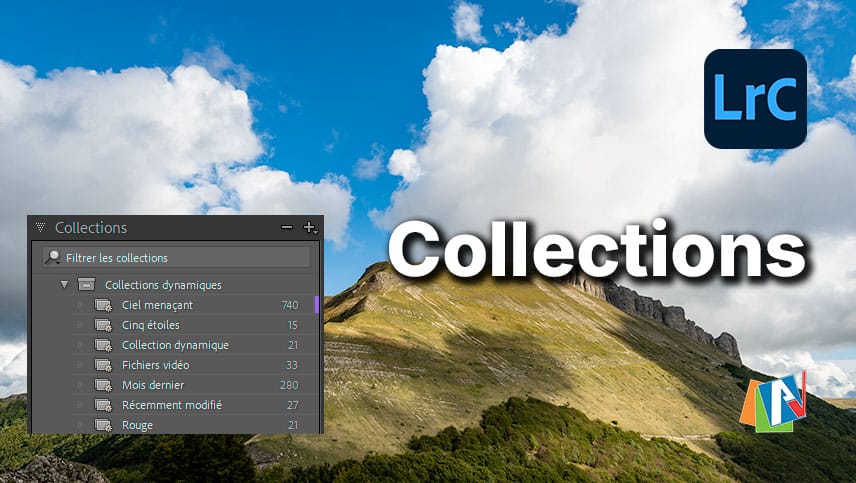Open the Cinq étoiles collection
Image resolution: width=856 pixels, height=483 pixels.
pos(151,325)
